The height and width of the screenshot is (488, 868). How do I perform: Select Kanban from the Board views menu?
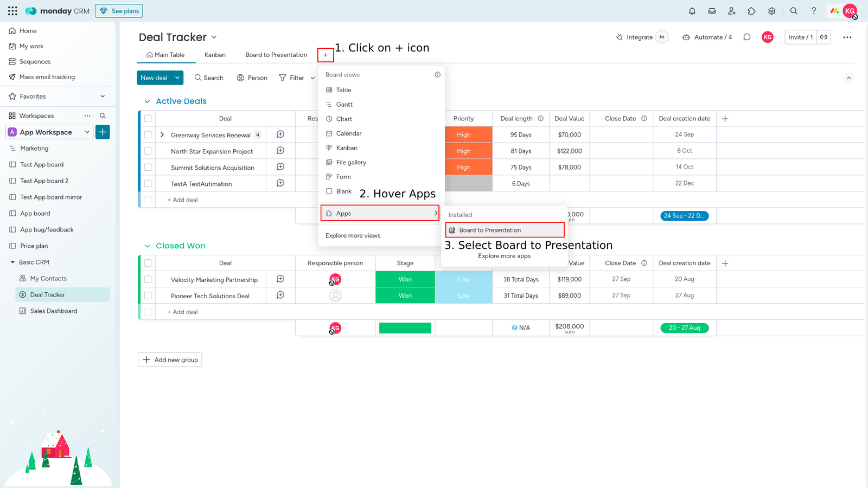pyautogui.click(x=347, y=147)
